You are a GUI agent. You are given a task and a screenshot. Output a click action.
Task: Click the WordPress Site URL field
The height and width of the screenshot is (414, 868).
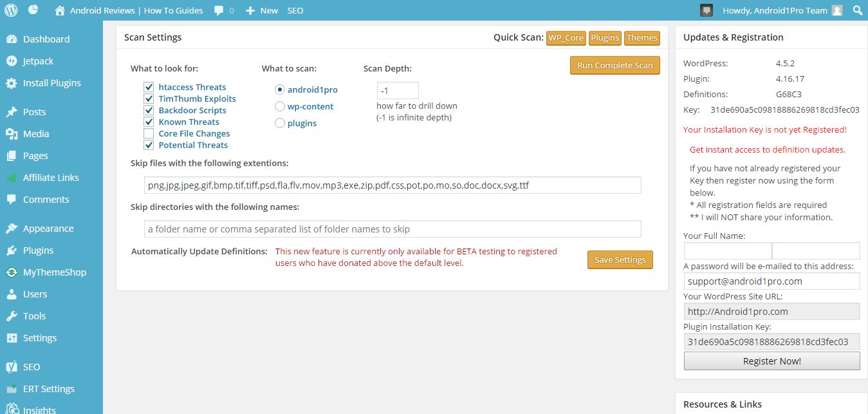coord(772,312)
